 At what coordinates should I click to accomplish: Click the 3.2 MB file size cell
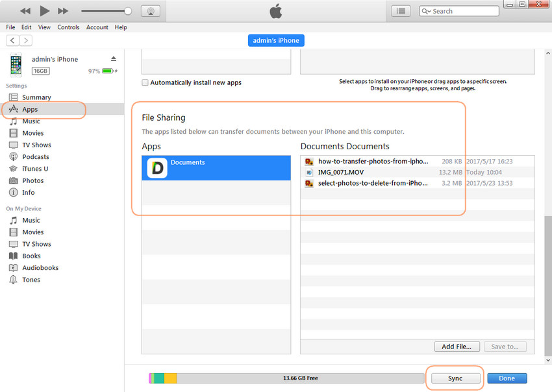[x=452, y=183]
